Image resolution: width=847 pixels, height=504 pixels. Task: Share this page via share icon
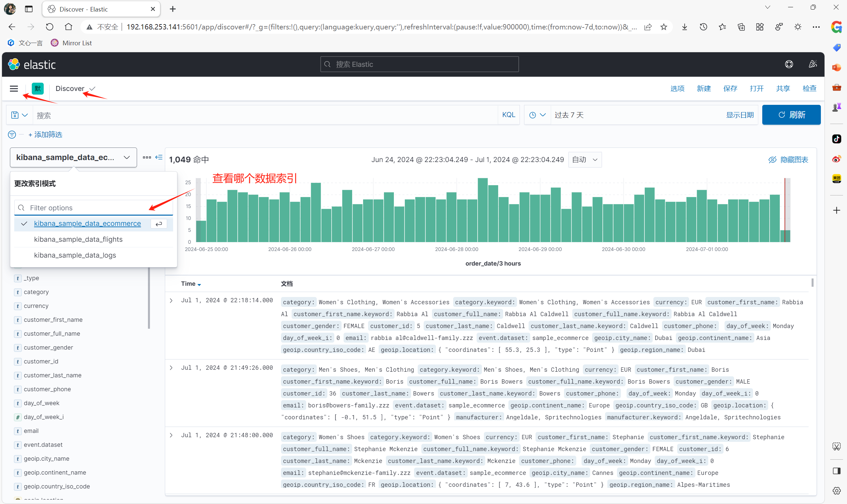648,27
